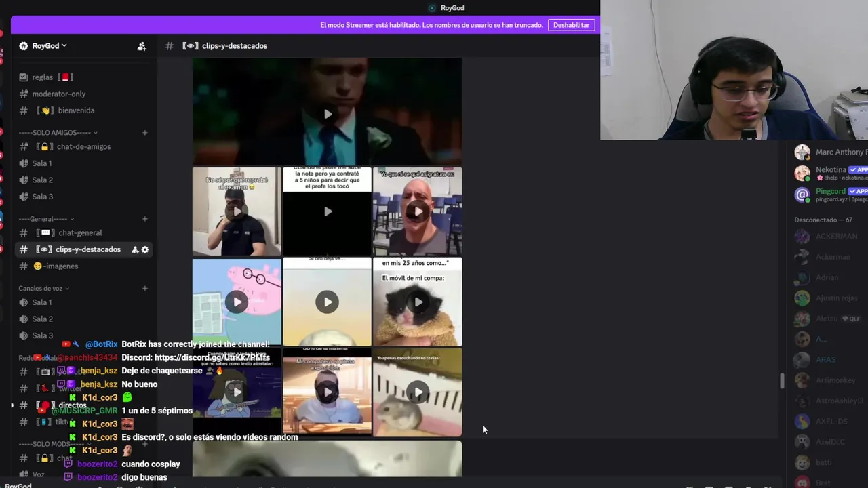
Task: Select offline member ARAS
Action: click(x=831, y=360)
